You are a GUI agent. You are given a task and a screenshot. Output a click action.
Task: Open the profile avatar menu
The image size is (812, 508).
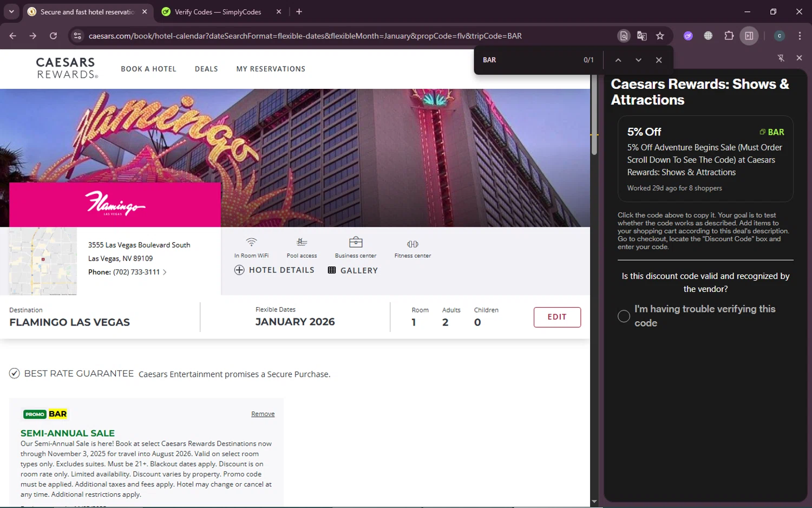pos(780,36)
